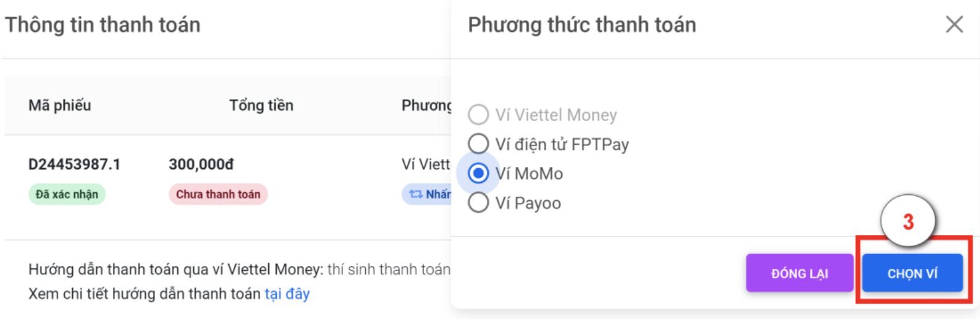Click the Mã phiếu column header
The height and width of the screenshot is (324, 980).
[x=60, y=105]
